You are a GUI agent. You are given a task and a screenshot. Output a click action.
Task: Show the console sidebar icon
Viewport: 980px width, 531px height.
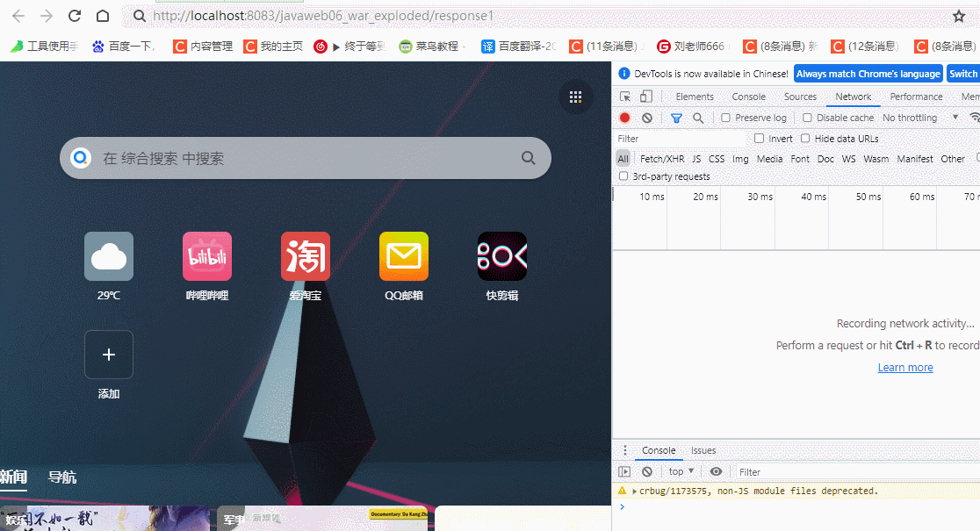pyautogui.click(x=624, y=471)
